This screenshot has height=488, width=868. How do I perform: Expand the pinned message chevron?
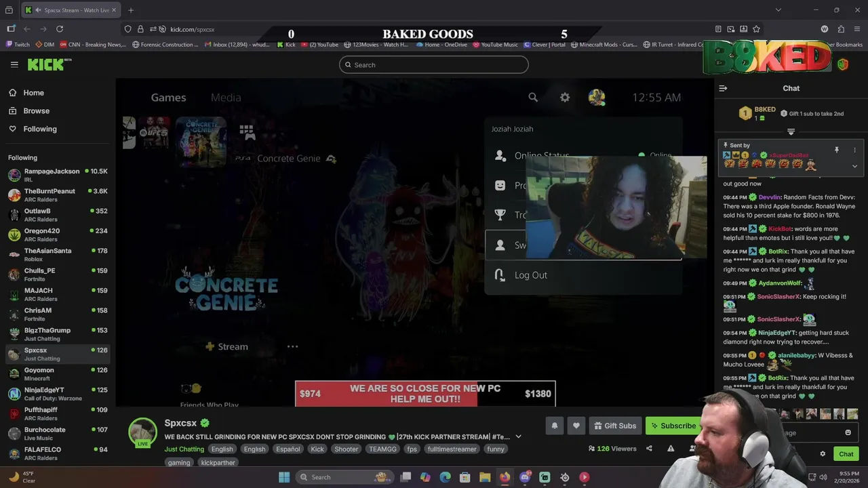854,166
